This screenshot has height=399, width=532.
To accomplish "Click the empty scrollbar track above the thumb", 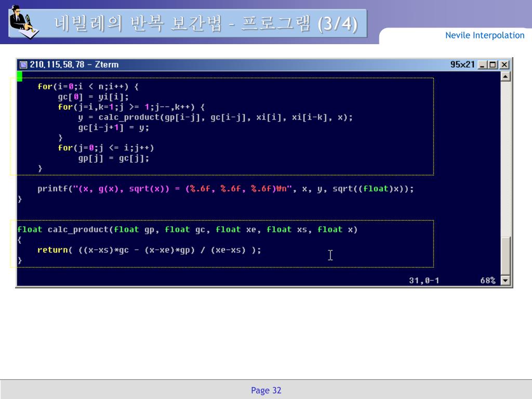I will click(506, 156).
